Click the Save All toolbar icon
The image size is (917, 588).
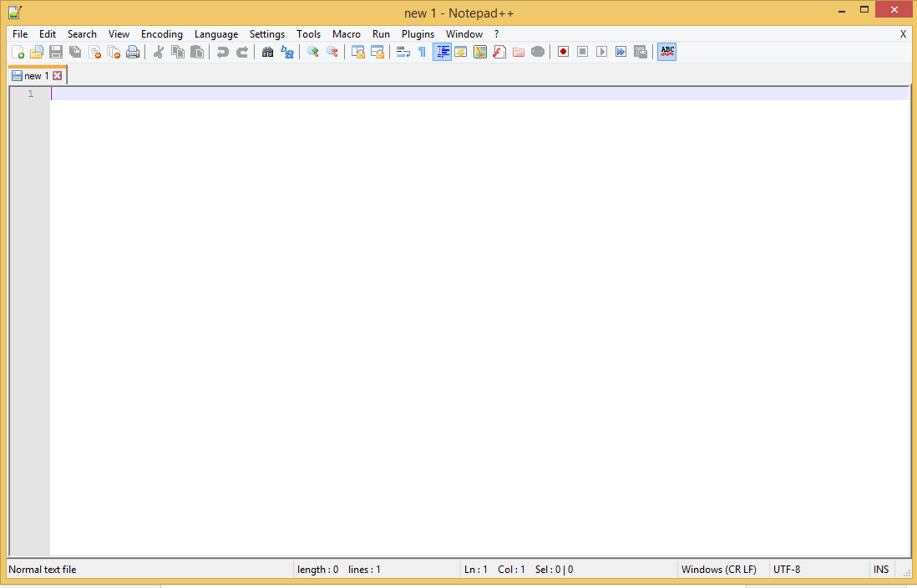[75, 51]
